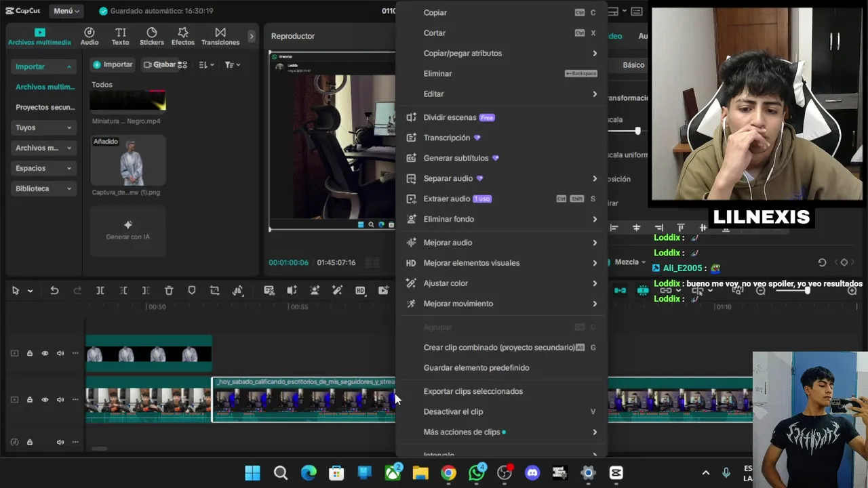Choose Generar subtítulos in context menu
Image resolution: width=868 pixels, height=488 pixels.
click(502, 158)
